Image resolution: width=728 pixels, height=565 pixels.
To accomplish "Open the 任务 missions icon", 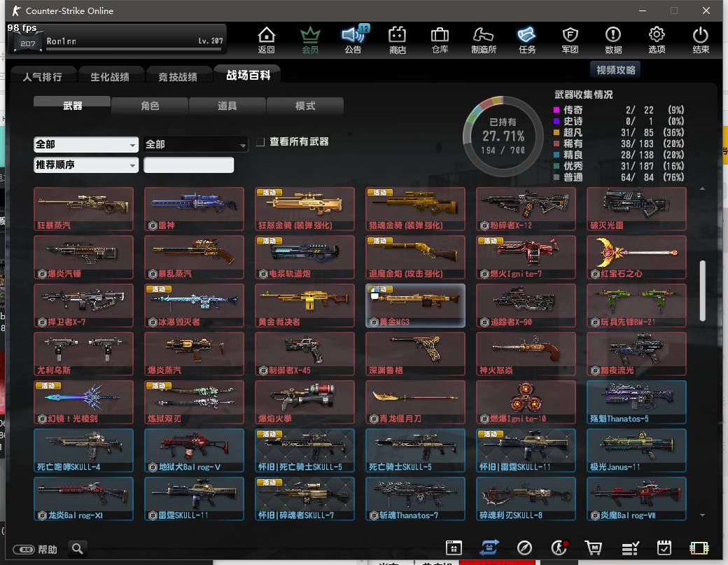I will [x=527, y=39].
